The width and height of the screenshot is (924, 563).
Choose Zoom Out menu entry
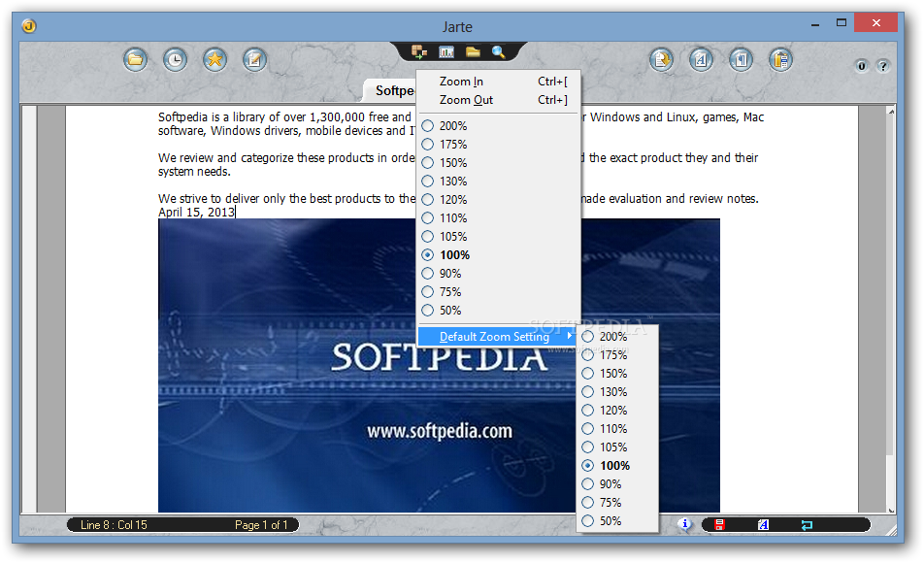pos(498,100)
